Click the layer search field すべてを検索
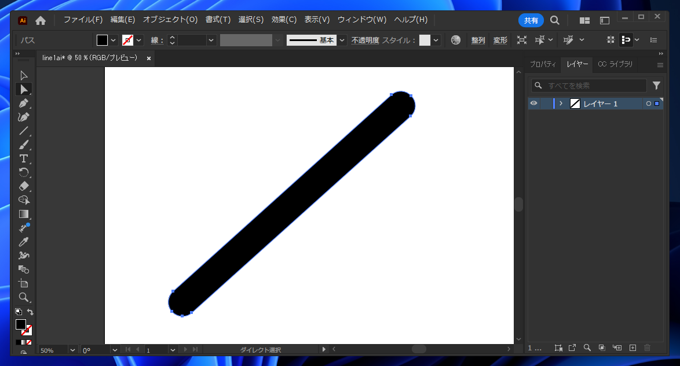 click(589, 85)
